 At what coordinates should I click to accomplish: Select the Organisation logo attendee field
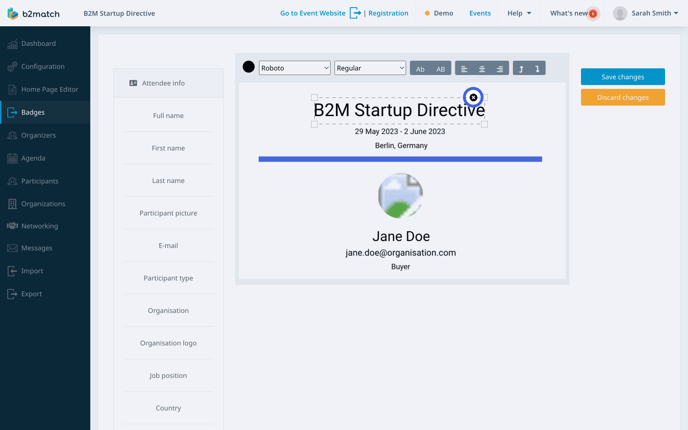click(168, 343)
